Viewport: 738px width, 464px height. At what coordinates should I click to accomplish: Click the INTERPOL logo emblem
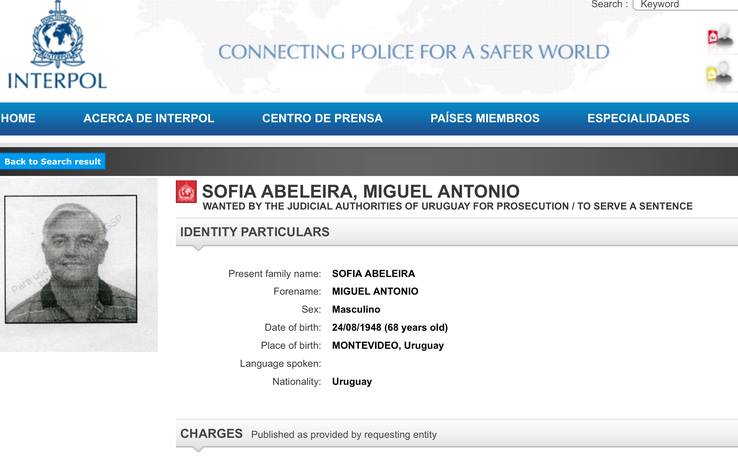[57, 34]
